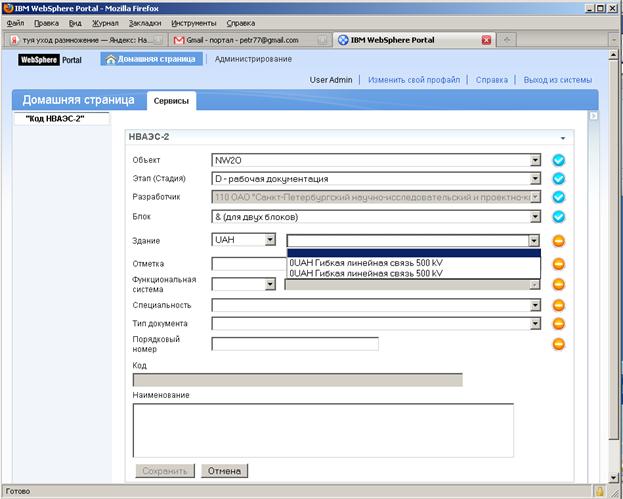Click the blue checkmark icon beside Этап (Стадия)

pos(558,179)
